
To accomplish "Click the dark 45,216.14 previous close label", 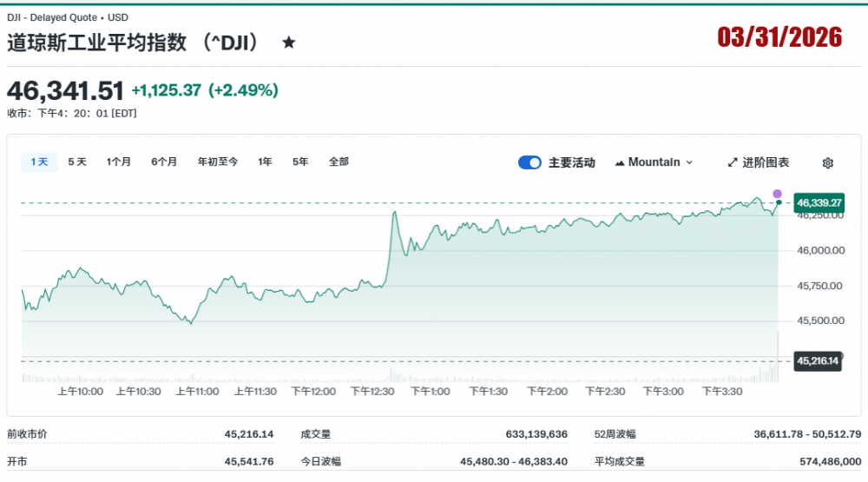I will 818,360.
